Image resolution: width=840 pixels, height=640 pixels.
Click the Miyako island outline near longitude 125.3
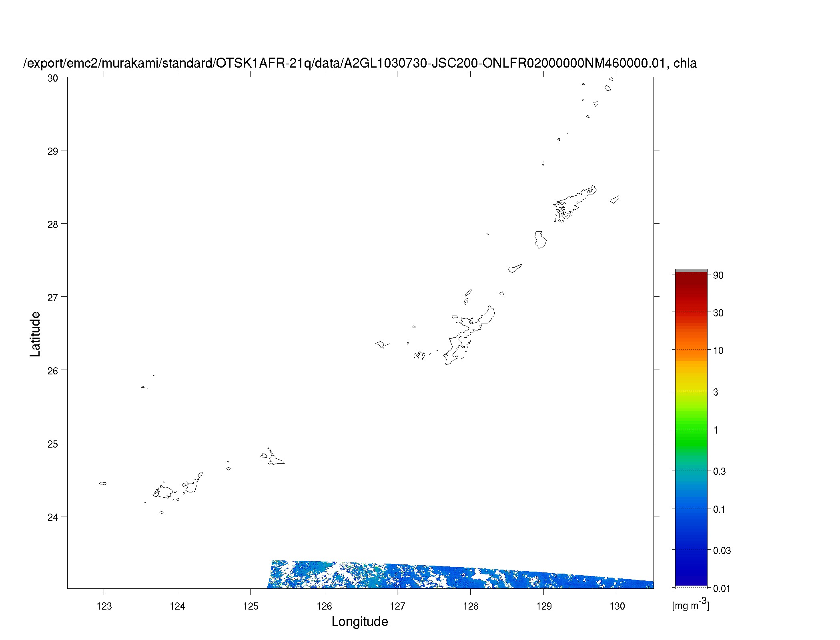click(x=276, y=457)
